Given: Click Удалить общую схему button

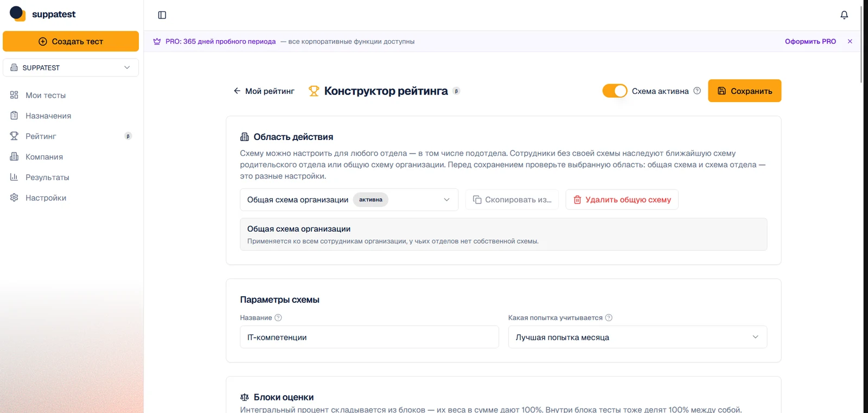Looking at the screenshot, I should click(x=622, y=200).
